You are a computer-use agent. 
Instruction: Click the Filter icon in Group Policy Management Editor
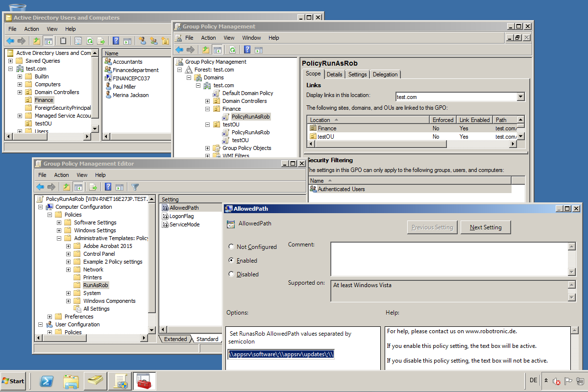coord(135,187)
